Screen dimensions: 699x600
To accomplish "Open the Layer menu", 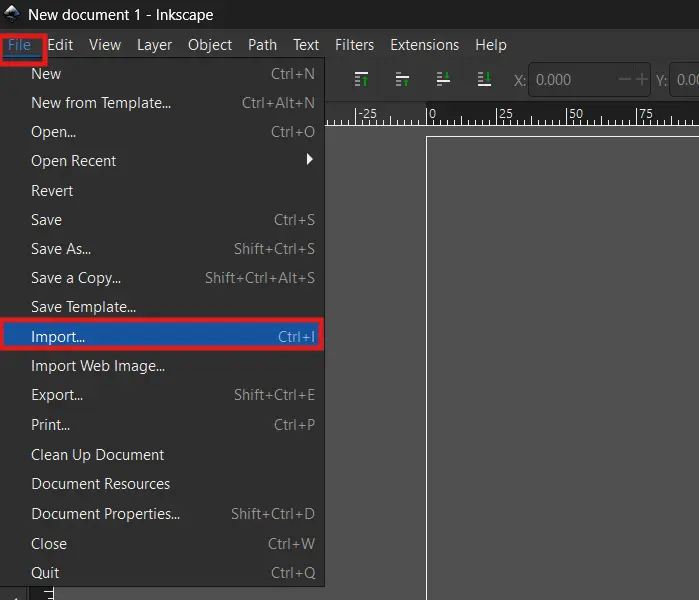I will pos(154,45).
